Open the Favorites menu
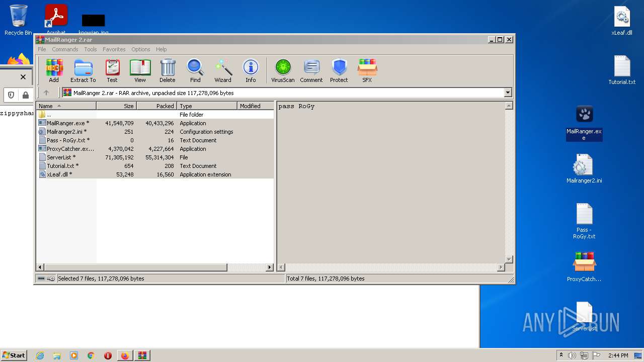 click(114, 49)
